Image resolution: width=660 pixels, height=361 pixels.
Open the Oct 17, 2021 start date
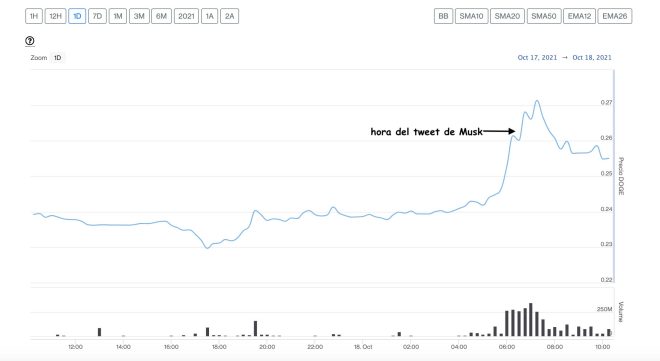[x=537, y=58]
